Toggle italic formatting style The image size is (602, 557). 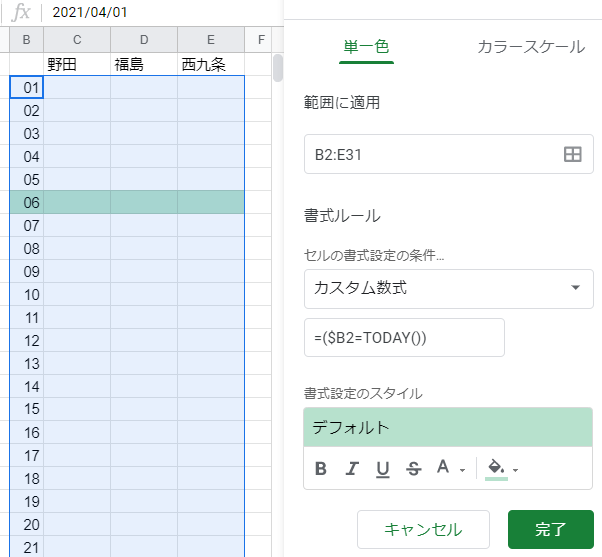pyautogui.click(x=352, y=468)
